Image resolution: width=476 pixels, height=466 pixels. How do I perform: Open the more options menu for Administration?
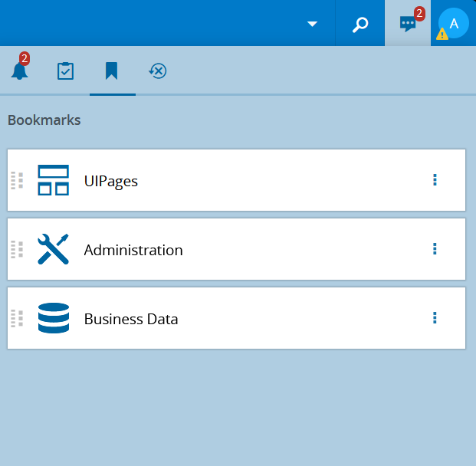pos(435,248)
